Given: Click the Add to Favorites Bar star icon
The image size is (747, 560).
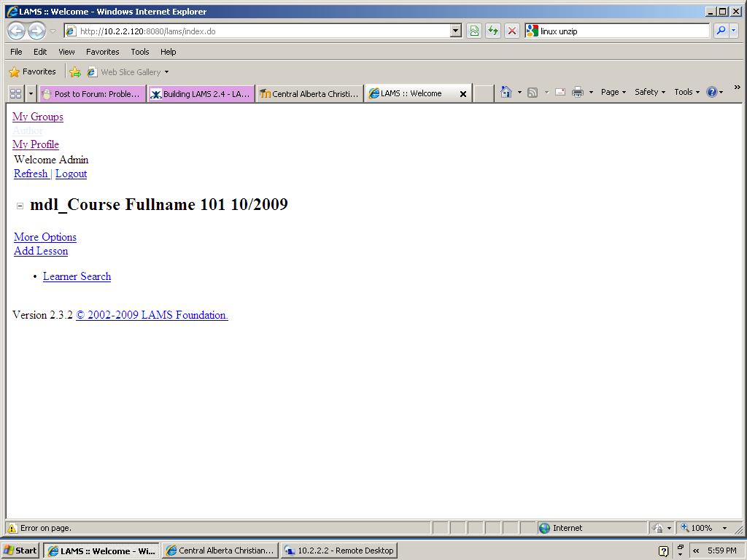Looking at the screenshot, I should (74, 71).
